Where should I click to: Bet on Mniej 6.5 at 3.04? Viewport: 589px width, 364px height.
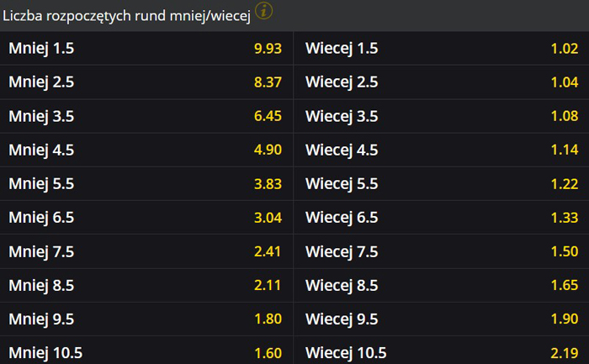click(x=146, y=218)
